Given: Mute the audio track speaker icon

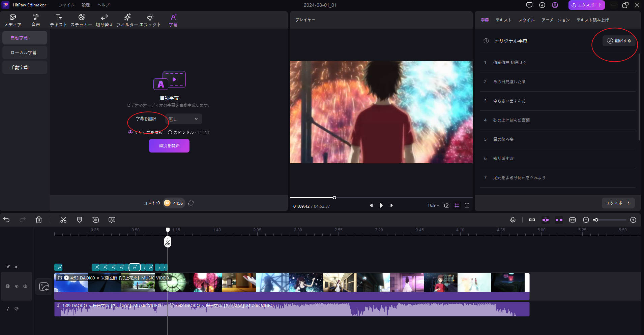Looking at the screenshot, I should 17,309.
